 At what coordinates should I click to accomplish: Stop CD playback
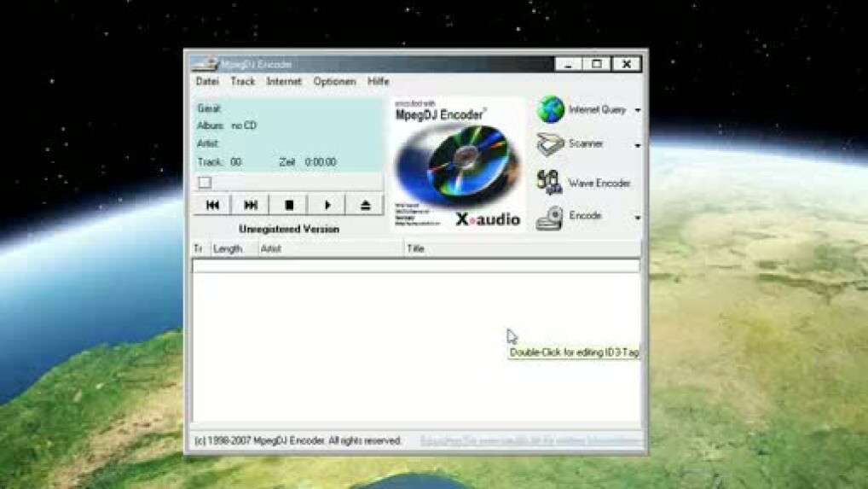[289, 205]
